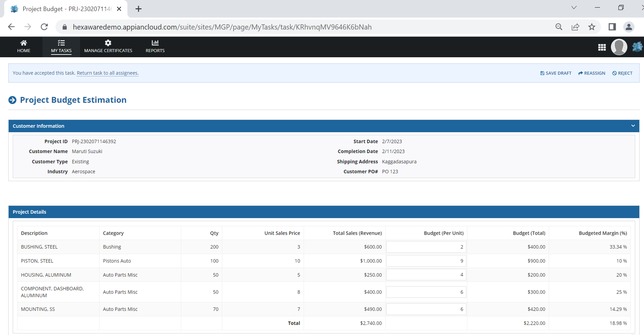Open Chrome profile menu
Viewport: 644px width, 335px height.
pos(629,27)
